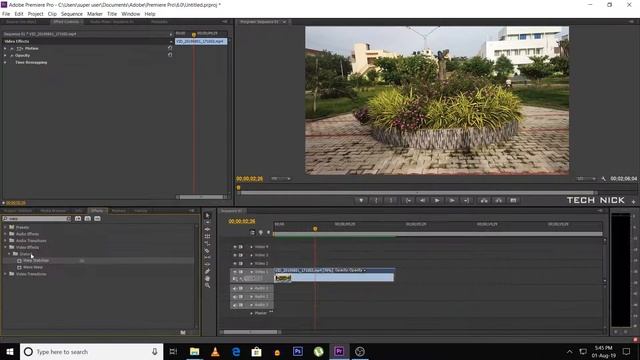
Task: Open the Clip menu
Action: (x=52, y=14)
